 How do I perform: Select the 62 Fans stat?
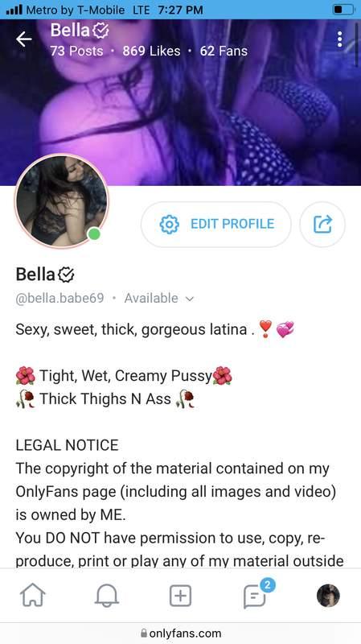224,51
